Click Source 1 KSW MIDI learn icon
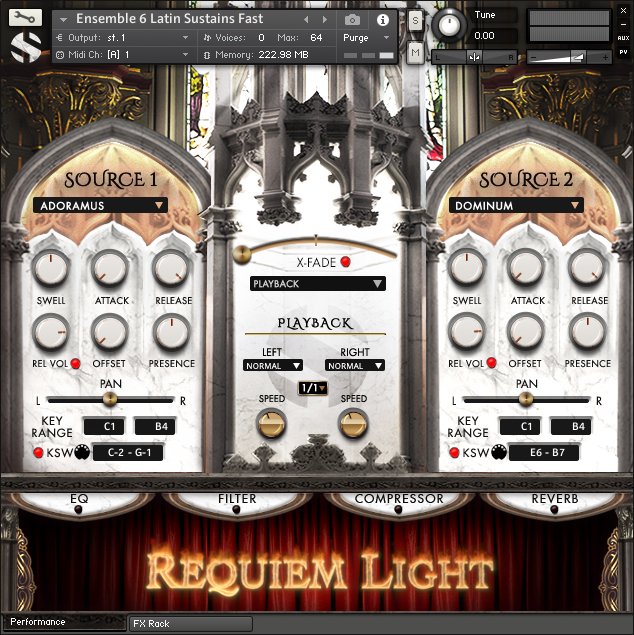 [x=82, y=453]
